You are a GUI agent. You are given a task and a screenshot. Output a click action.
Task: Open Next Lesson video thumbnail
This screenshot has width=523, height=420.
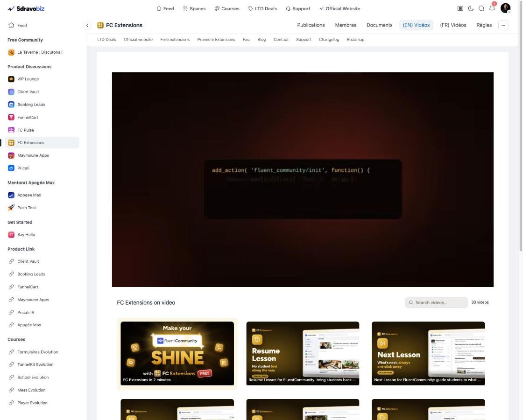click(x=428, y=353)
